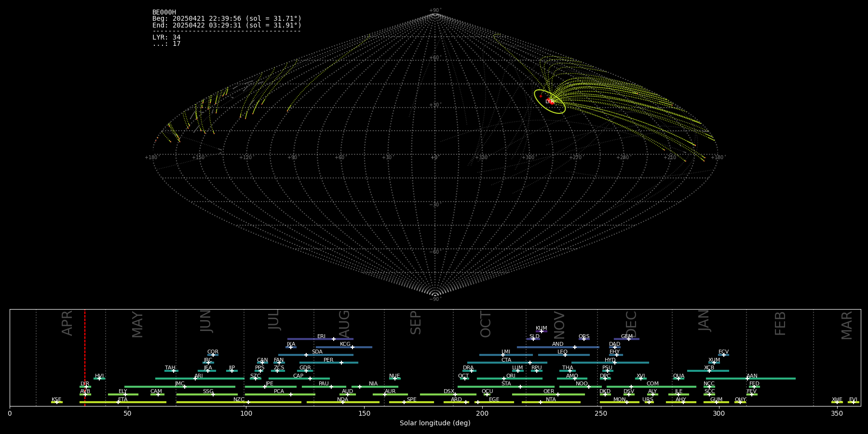The width and height of the screenshot is (868, 434).
Task: Click the LYR radiant label on sky map
Action: [x=550, y=102]
